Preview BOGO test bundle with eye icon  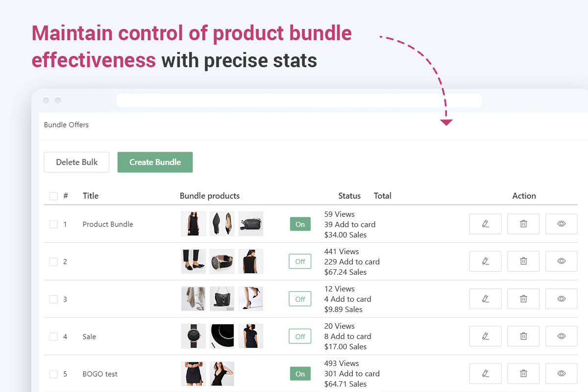pos(561,373)
